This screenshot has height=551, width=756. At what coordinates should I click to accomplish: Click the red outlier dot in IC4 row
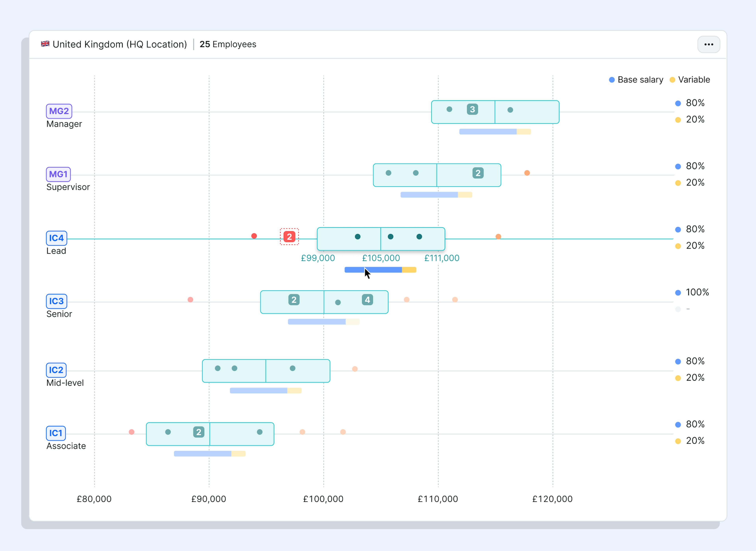254,236
